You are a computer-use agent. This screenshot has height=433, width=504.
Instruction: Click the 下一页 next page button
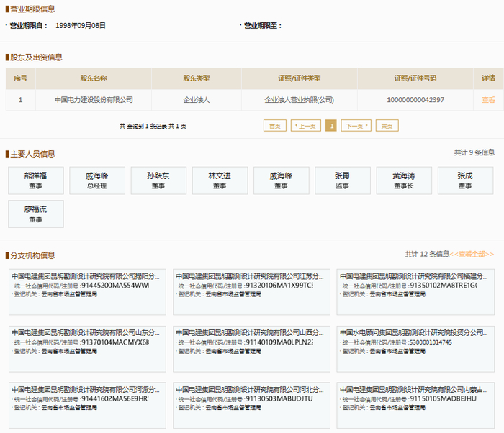356,126
